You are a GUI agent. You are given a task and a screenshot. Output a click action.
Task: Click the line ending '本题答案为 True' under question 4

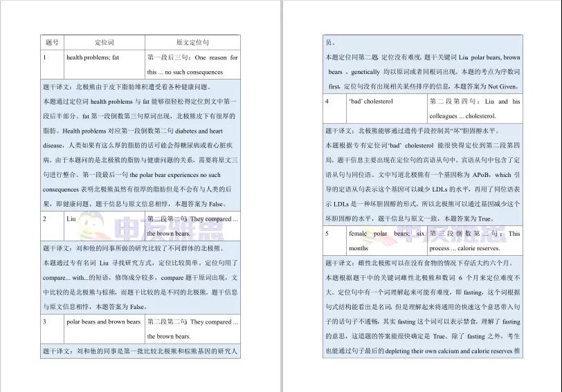click(410, 218)
